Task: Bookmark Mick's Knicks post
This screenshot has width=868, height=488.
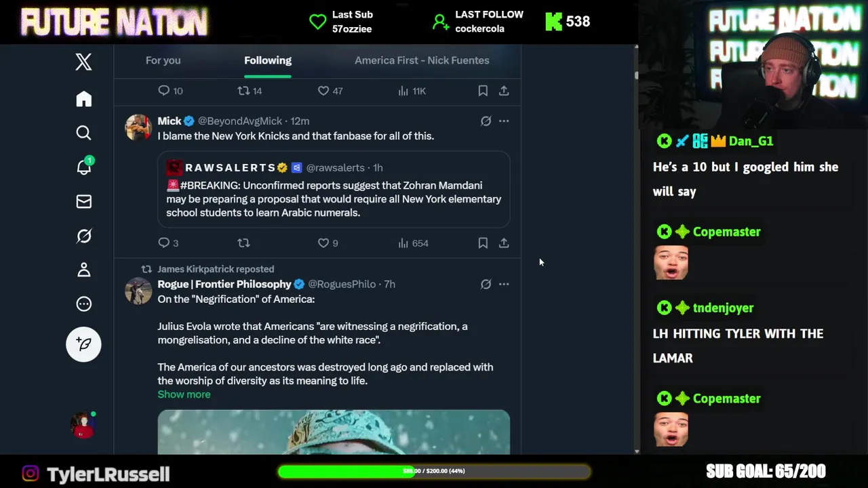Action: (483, 243)
